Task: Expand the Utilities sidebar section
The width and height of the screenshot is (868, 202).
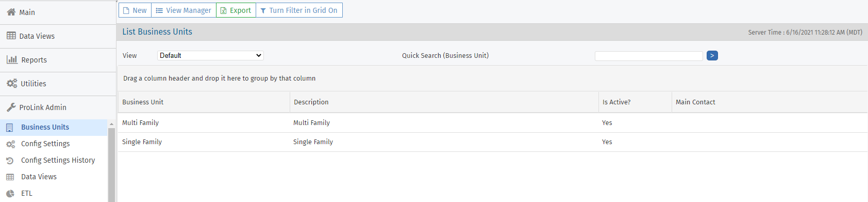Action: point(58,84)
